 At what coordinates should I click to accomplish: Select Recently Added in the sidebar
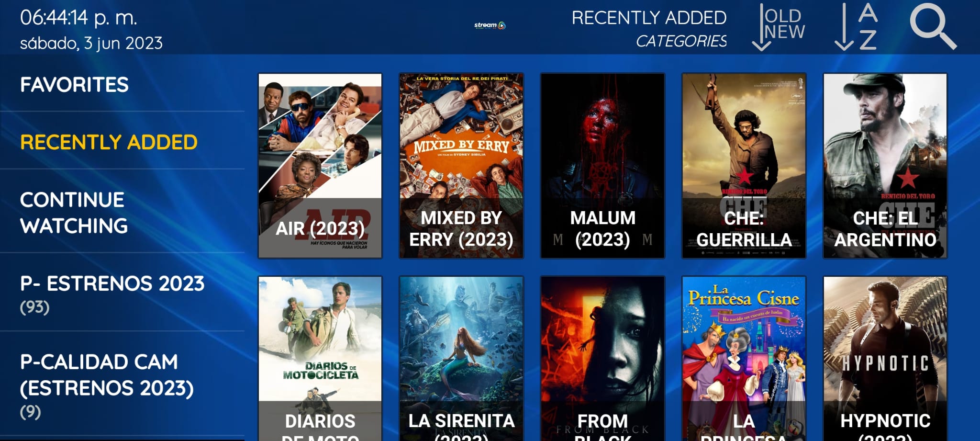tap(109, 142)
